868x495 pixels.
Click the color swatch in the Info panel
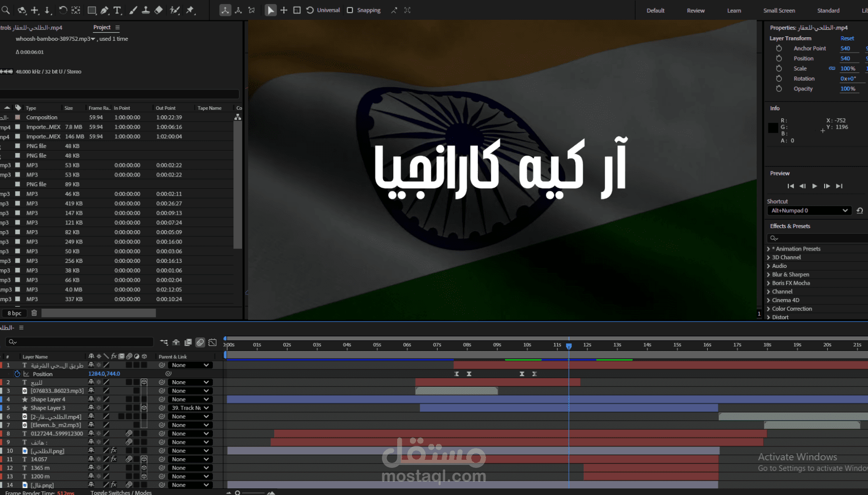pyautogui.click(x=773, y=128)
